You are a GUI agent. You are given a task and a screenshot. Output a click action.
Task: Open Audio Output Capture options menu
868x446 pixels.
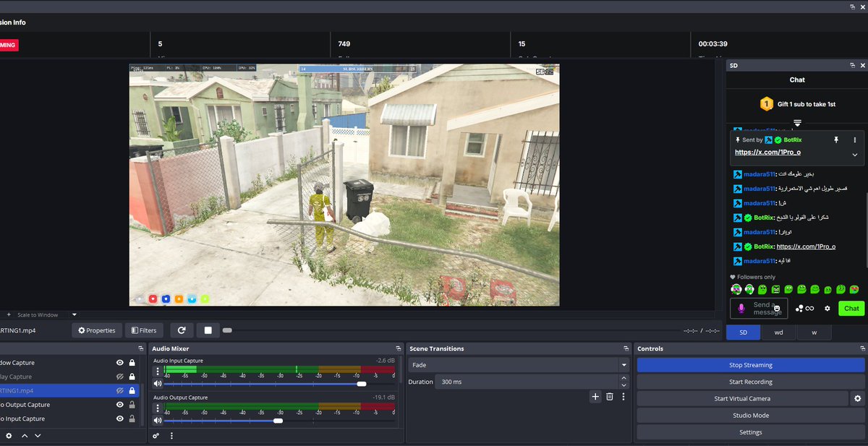(158, 408)
